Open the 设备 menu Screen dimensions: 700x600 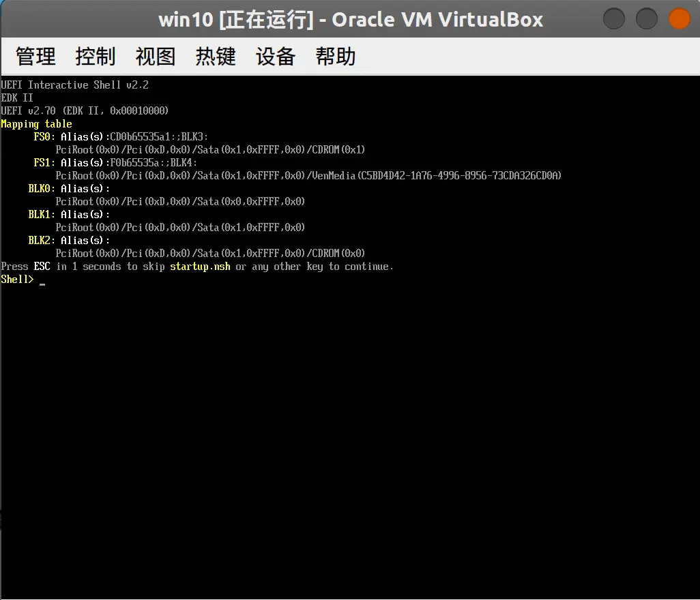276,57
